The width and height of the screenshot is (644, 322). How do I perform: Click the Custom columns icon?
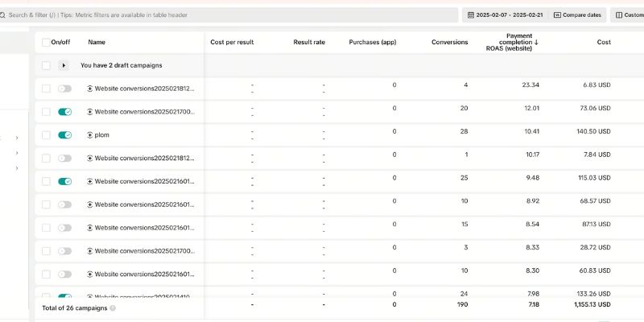618,15
